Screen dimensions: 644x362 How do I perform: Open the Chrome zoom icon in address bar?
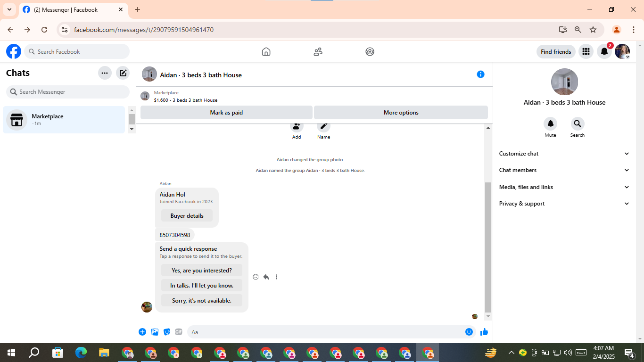pos(578,30)
